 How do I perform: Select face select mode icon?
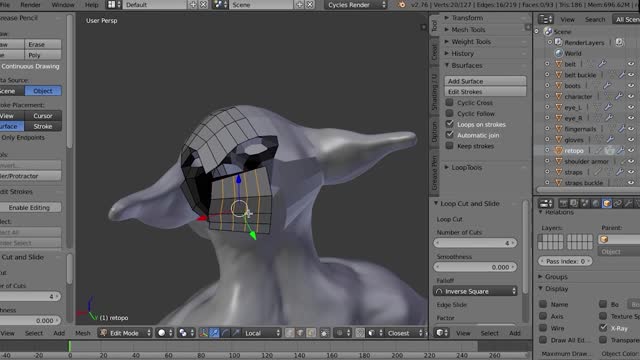pos(311,333)
